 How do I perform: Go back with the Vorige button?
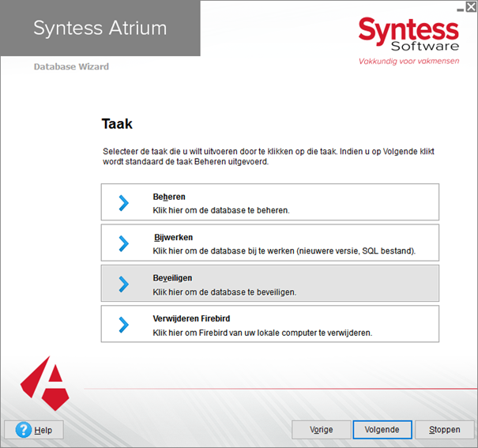(x=322, y=430)
